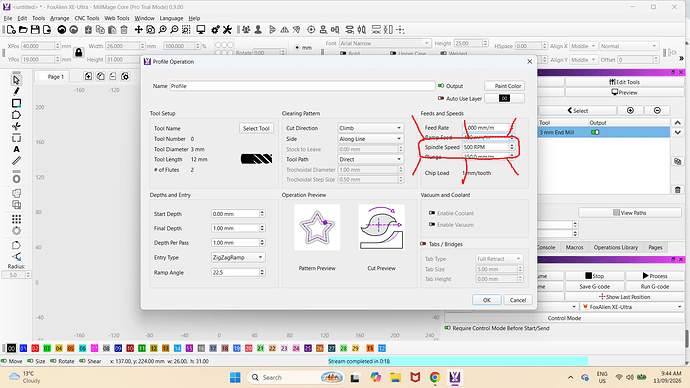The image size is (690, 388).
Task: Click the Windows Start button
Action: (235, 377)
